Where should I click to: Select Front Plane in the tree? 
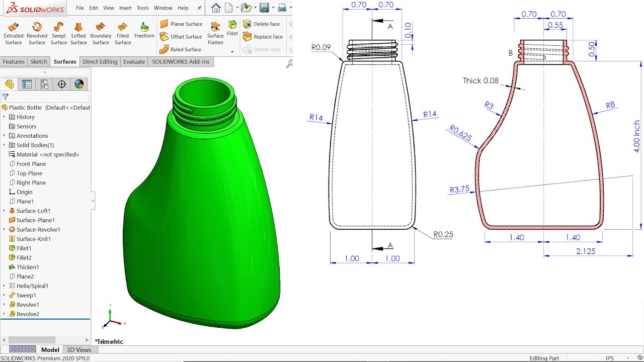tap(27, 164)
